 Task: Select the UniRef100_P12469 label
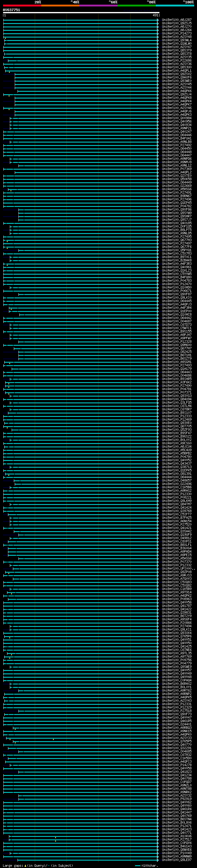click(177, 419)
